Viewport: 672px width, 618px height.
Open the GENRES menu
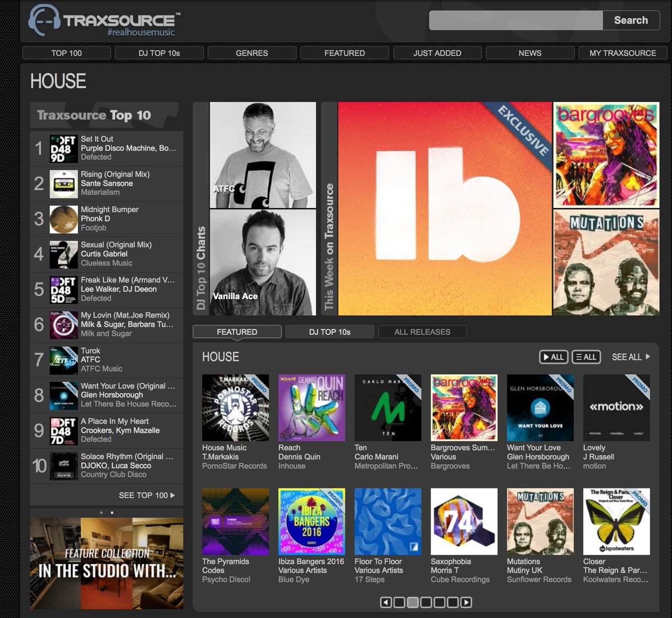coord(252,53)
